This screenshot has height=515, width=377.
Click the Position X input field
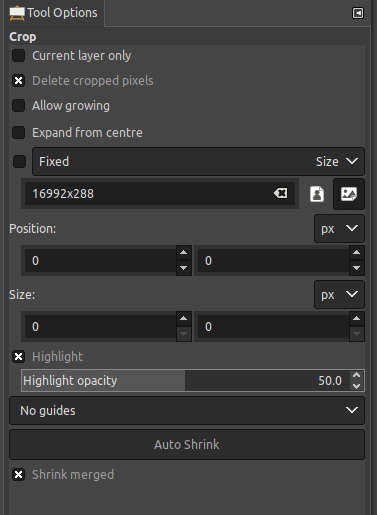click(x=100, y=261)
